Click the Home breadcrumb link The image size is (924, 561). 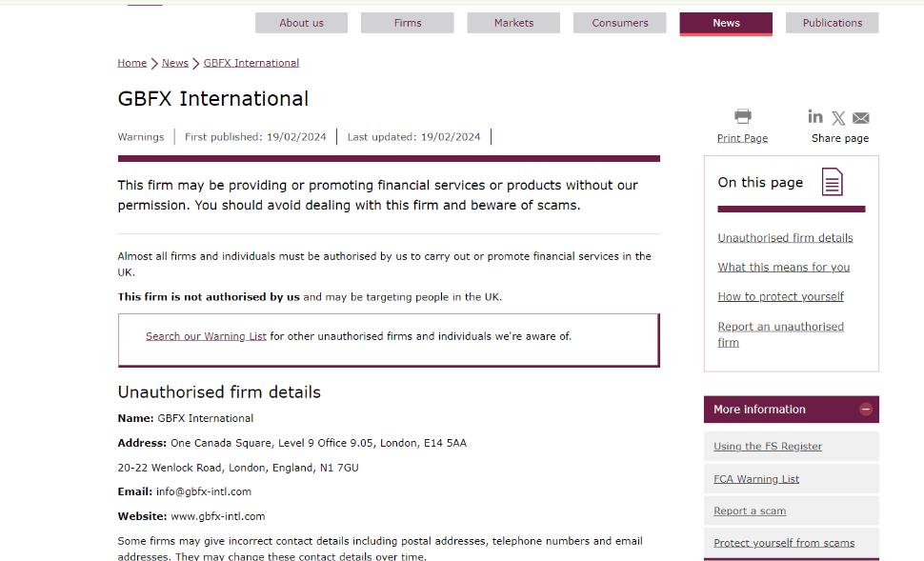(132, 63)
